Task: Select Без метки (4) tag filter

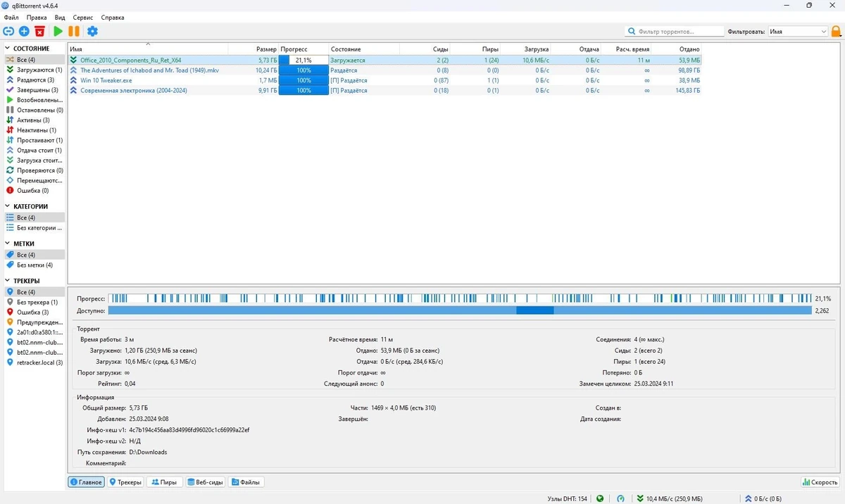Action: (35, 265)
